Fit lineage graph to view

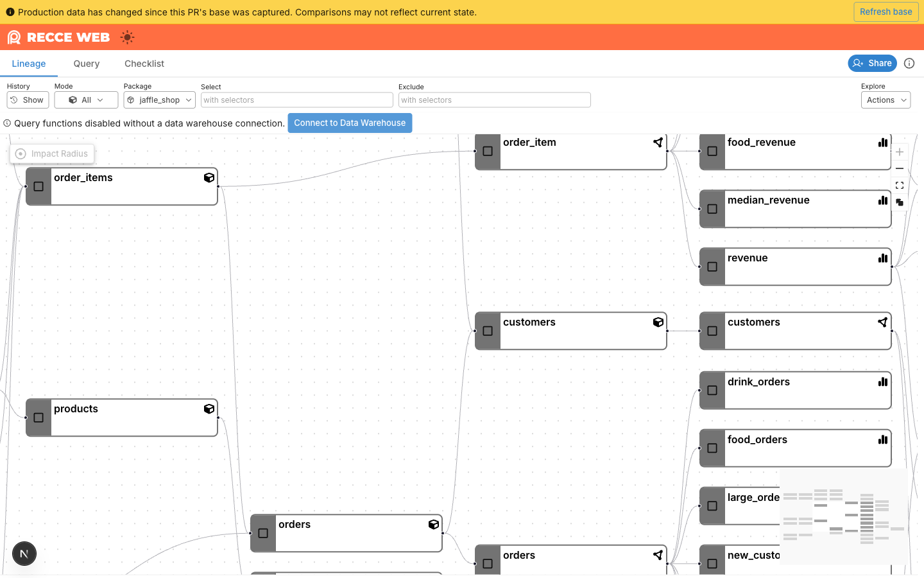[x=900, y=185]
